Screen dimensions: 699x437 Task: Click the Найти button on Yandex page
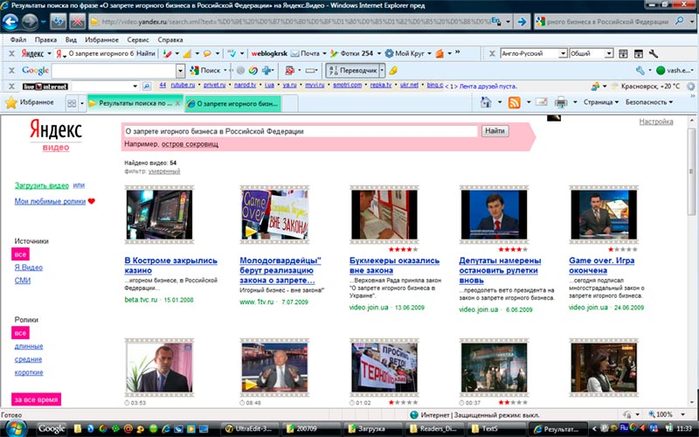click(494, 131)
